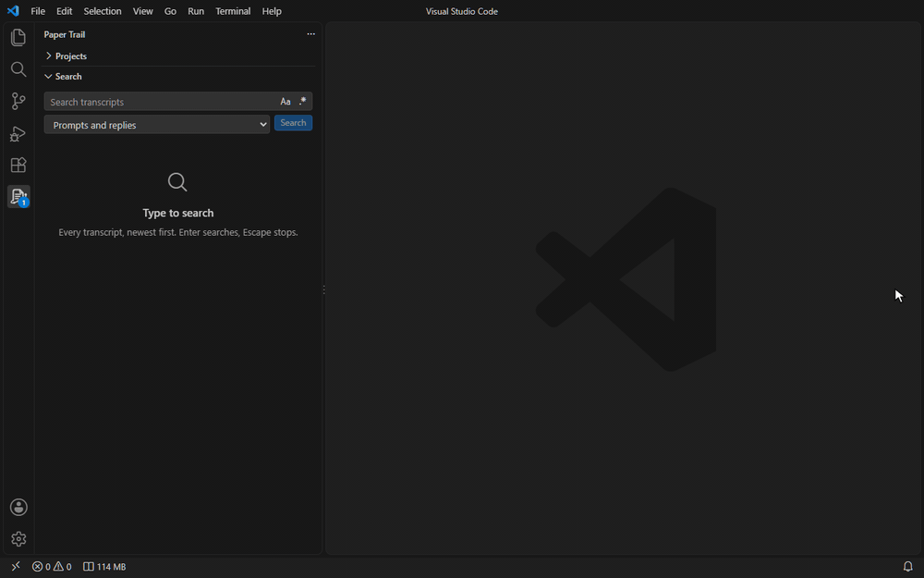924x578 pixels.
Task: Toggle Match Case in transcript search
Action: click(286, 102)
